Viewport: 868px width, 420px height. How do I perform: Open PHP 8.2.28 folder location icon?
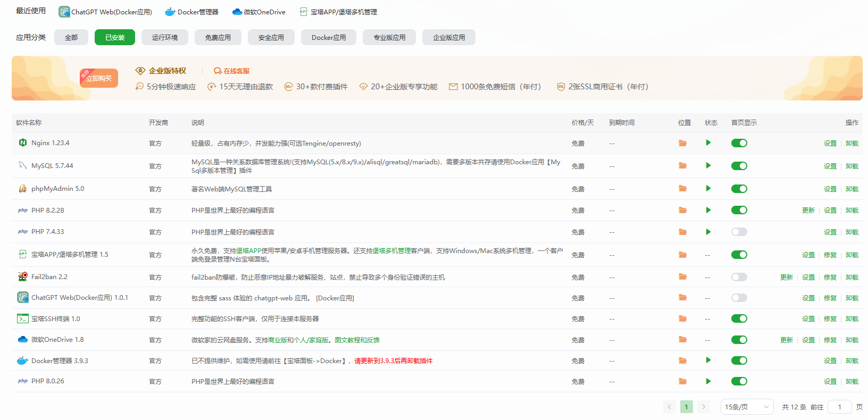click(682, 210)
